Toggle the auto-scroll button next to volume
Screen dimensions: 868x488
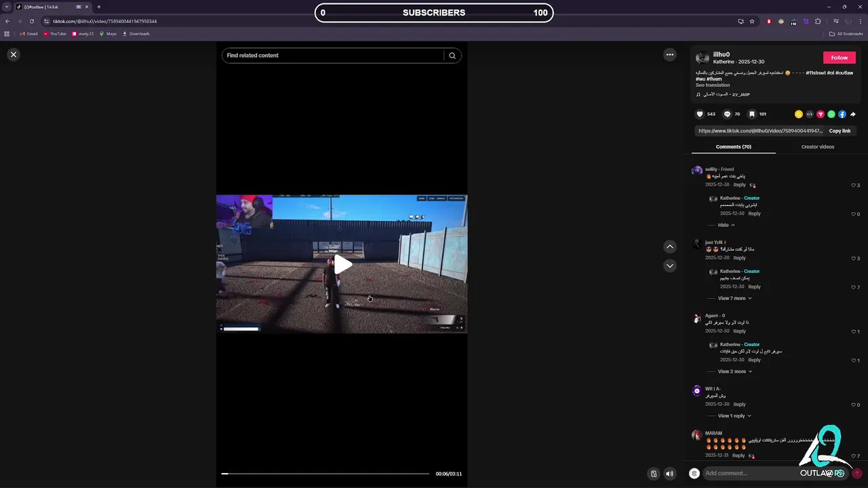click(x=654, y=474)
